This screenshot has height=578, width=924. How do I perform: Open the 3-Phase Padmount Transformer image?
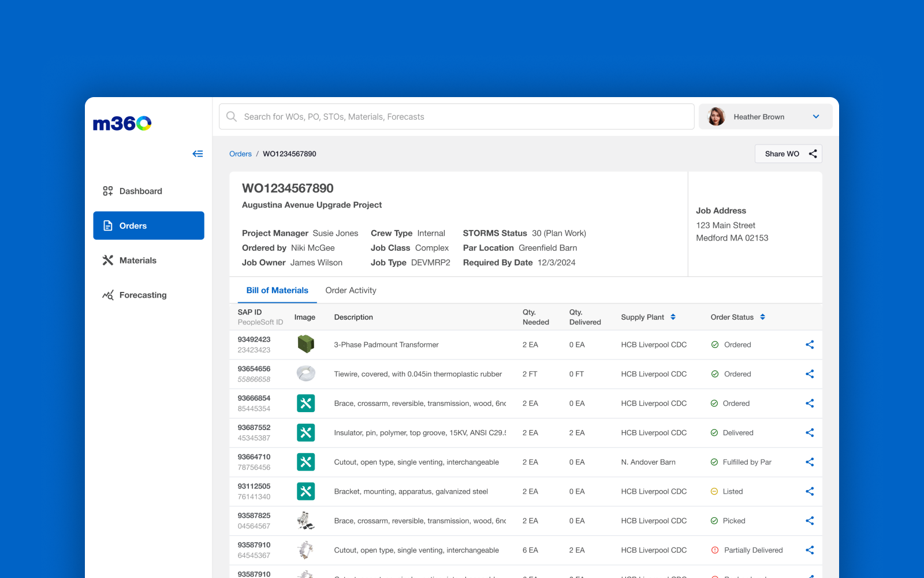tap(305, 344)
